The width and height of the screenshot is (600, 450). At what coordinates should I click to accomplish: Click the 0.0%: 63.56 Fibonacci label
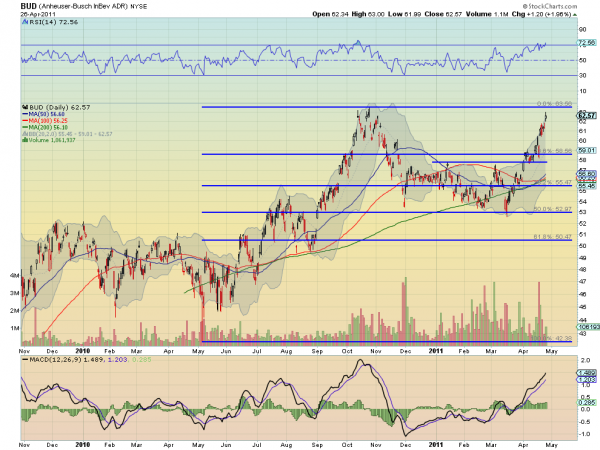[x=554, y=104]
